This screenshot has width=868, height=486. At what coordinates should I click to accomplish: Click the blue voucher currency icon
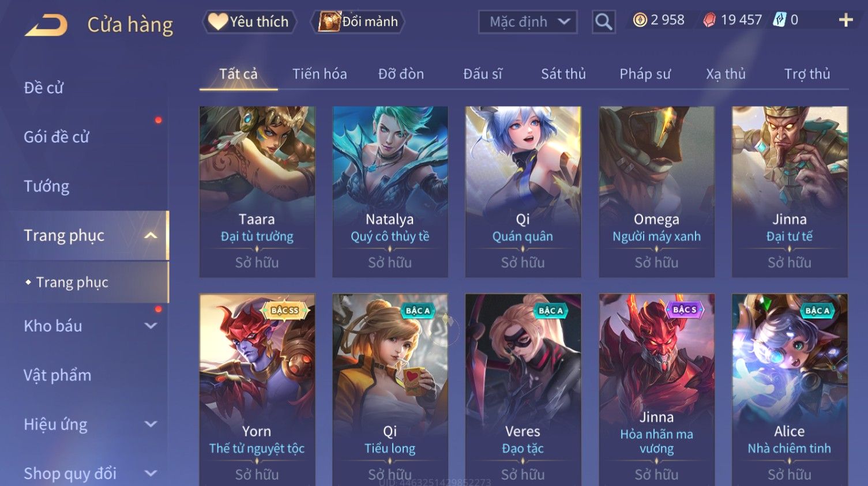pyautogui.click(x=780, y=20)
